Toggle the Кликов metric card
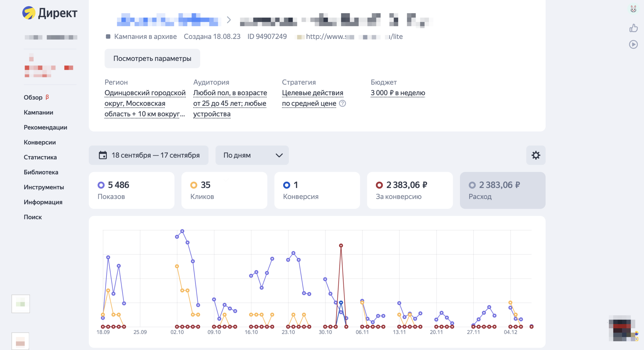 [x=224, y=190]
